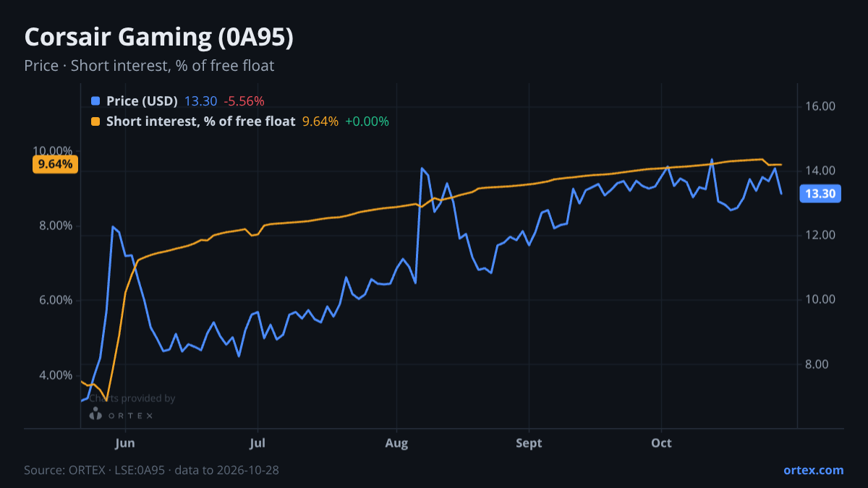Click the orange 9.64% axis badge
Screen dimensions: 868x488
pyautogui.click(x=55, y=164)
